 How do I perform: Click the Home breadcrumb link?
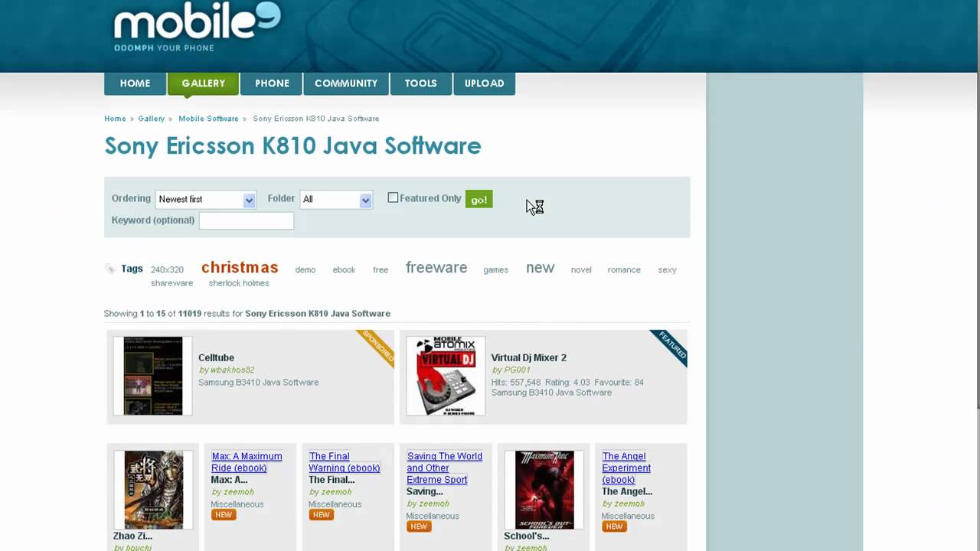[115, 119]
